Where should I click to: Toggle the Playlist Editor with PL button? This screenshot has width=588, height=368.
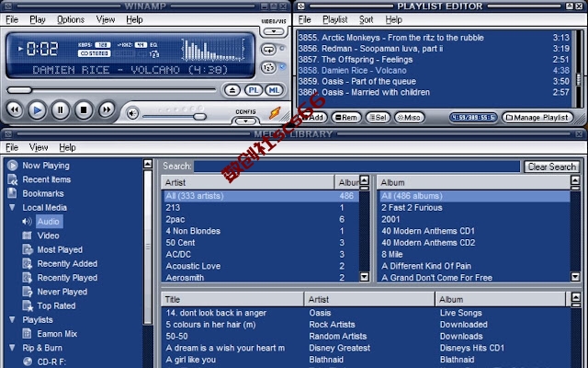[254, 90]
